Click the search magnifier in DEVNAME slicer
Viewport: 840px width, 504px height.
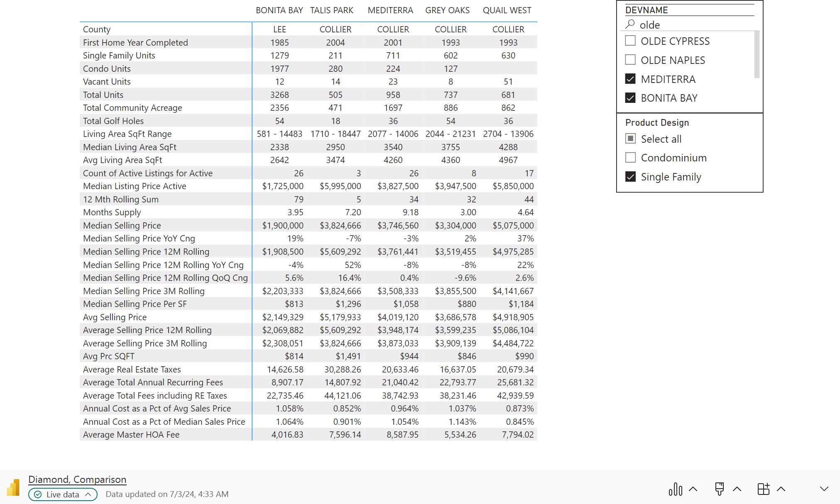(x=630, y=24)
